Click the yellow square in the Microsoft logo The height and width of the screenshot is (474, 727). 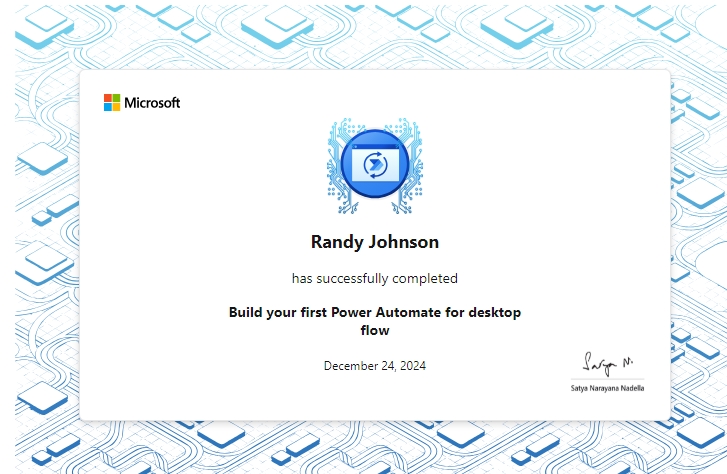(116, 106)
